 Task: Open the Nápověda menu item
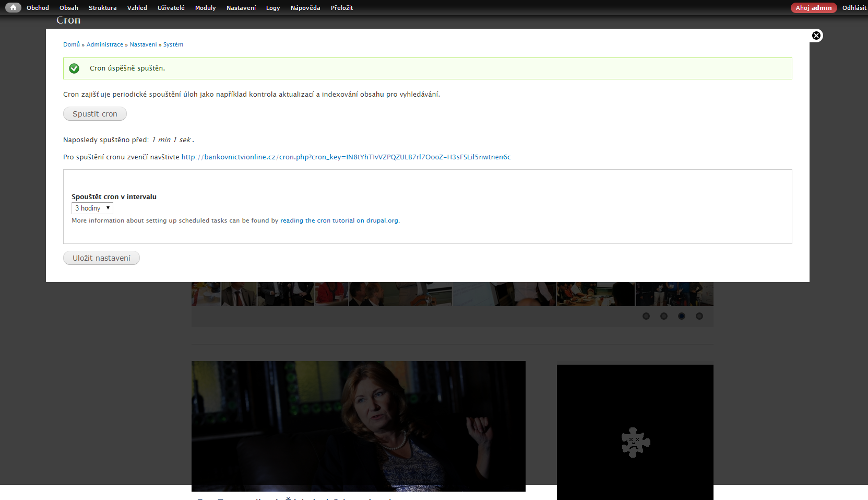click(x=305, y=8)
